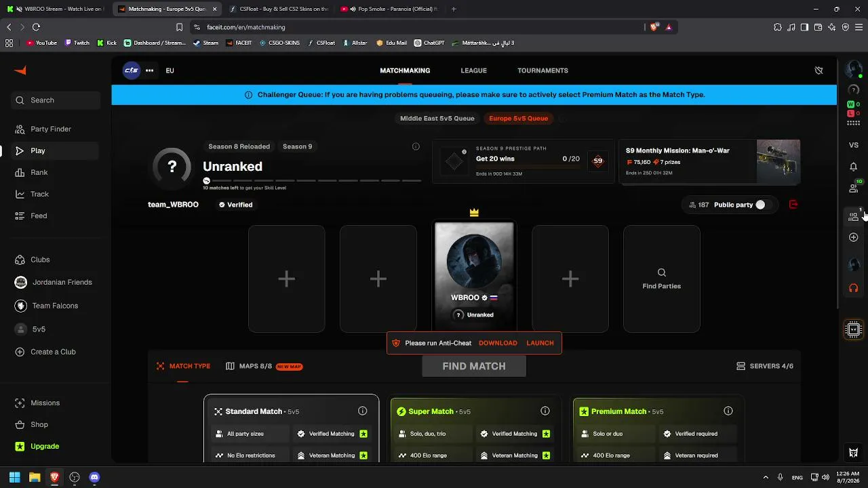Click the CS2 game selector icon
Viewport: 868px width, 488px height.
(x=131, y=70)
